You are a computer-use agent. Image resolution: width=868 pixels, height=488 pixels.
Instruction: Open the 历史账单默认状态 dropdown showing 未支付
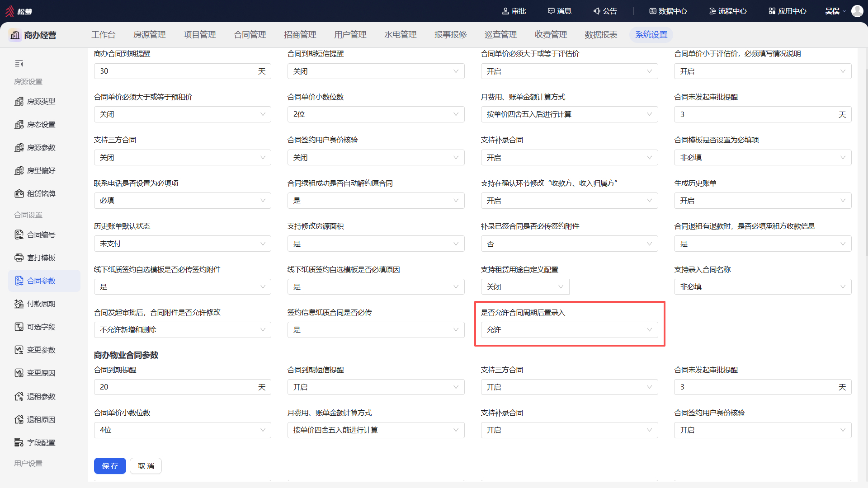pos(182,244)
